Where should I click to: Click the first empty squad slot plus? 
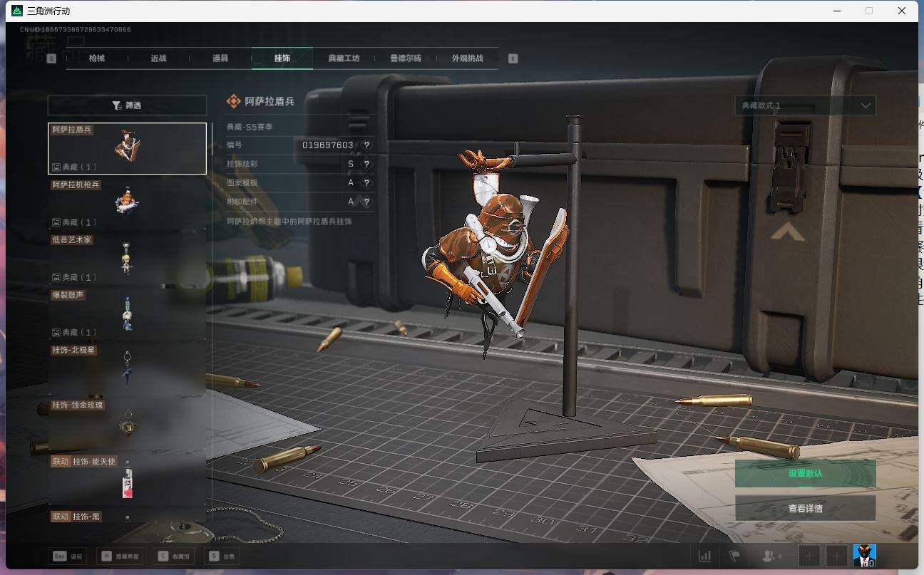(x=809, y=556)
